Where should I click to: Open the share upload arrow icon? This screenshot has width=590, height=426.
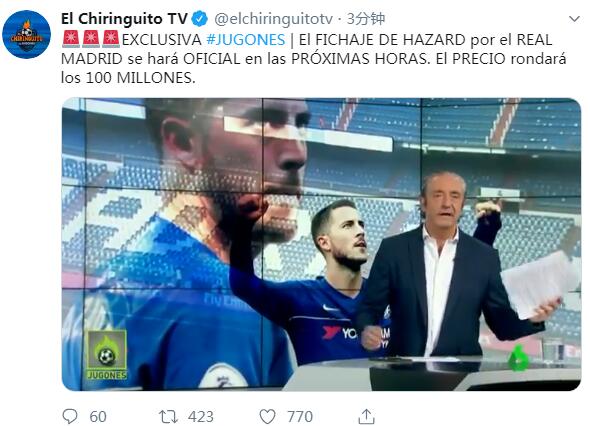click(366, 416)
